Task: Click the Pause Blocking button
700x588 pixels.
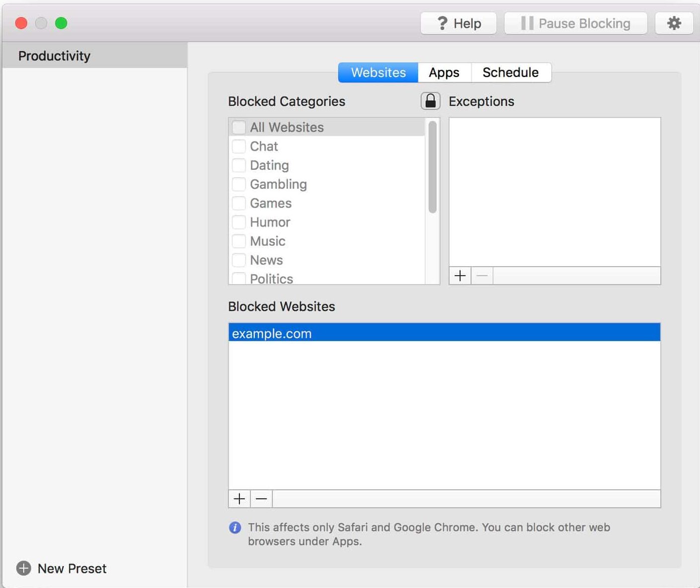Action: (x=576, y=23)
